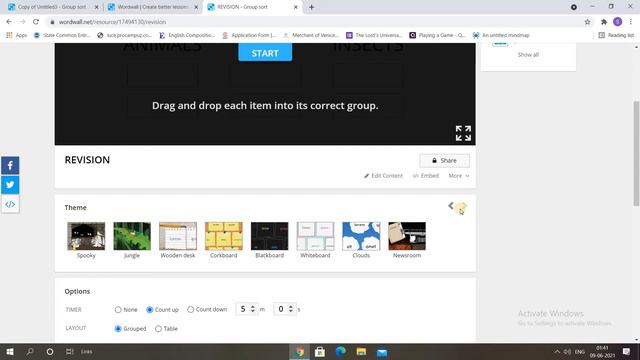Reload the current page
640x360 pixels.
tap(36, 22)
